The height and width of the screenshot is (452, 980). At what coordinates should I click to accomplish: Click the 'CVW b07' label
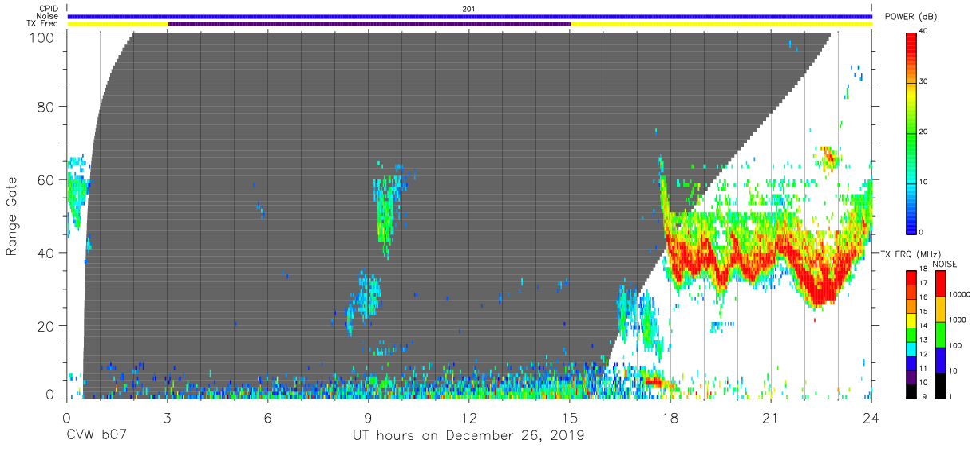pyautogui.click(x=97, y=436)
